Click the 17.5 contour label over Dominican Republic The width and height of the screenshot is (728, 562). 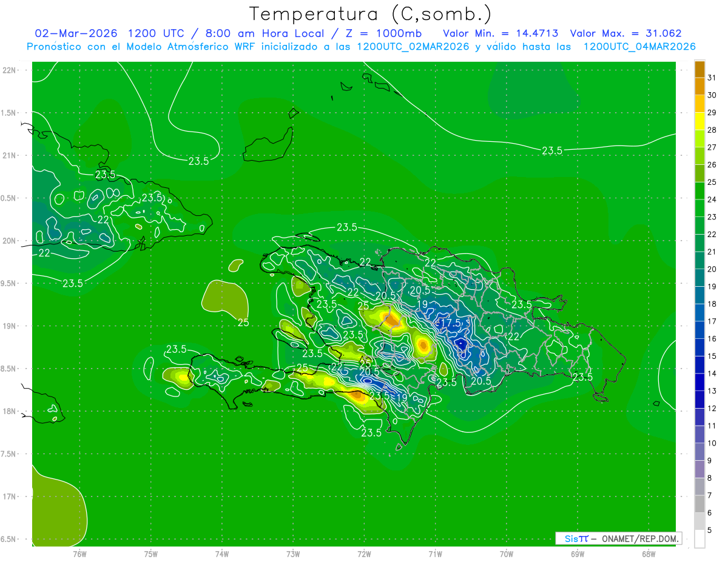[x=450, y=323]
